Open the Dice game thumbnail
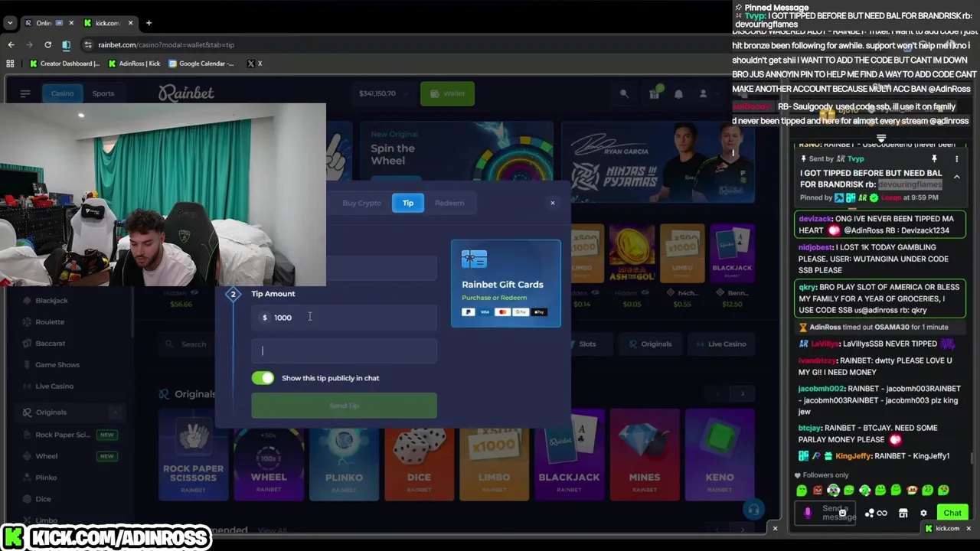The image size is (980, 551). pyautogui.click(x=419, y=455)
